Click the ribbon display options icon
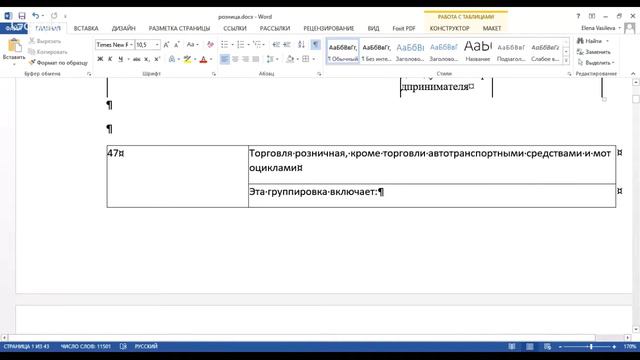Screen dimensions: 640x360 (592, 16)
